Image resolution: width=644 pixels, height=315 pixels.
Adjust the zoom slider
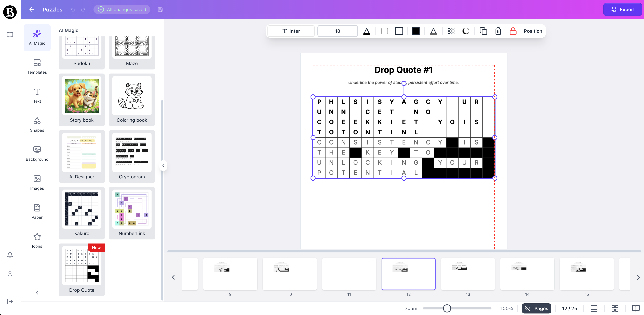pyautogui.click(x=447, y=308)
